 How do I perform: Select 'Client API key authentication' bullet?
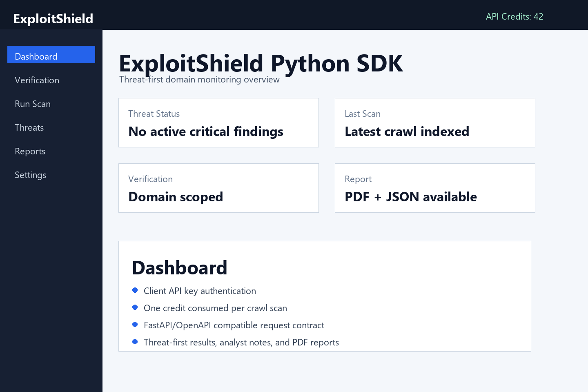click(200, 291)
